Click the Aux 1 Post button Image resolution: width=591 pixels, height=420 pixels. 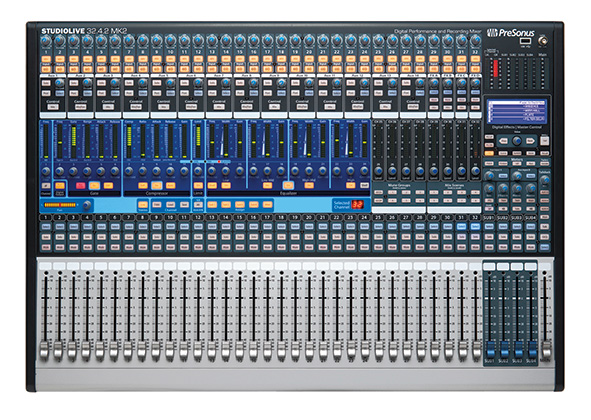pyautogui.click(x=46, y=93)
